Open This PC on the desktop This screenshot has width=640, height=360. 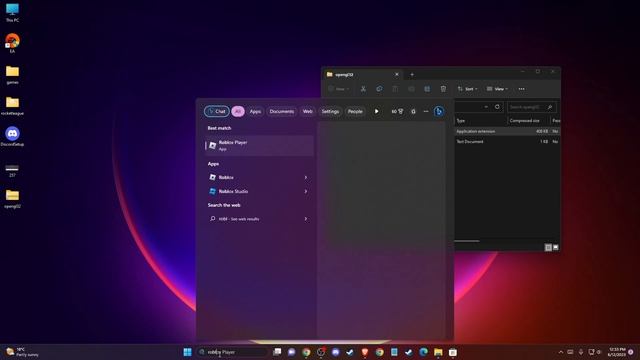(12, 13)
